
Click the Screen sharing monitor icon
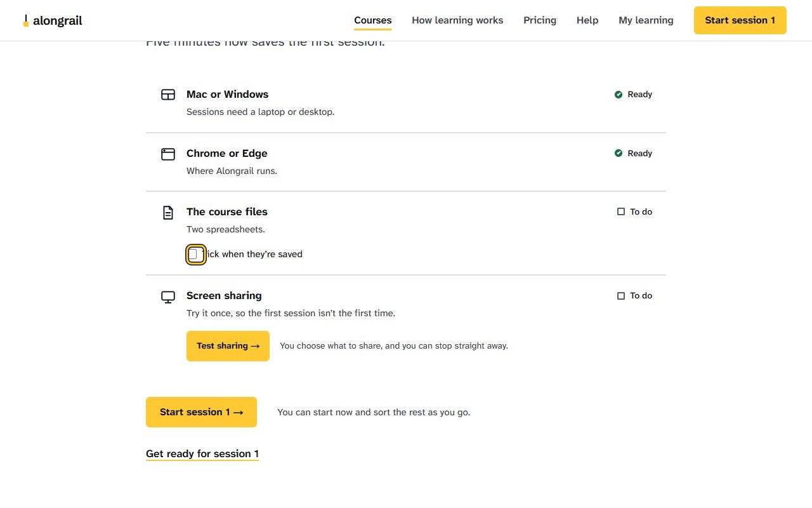(x=168, y=297)
